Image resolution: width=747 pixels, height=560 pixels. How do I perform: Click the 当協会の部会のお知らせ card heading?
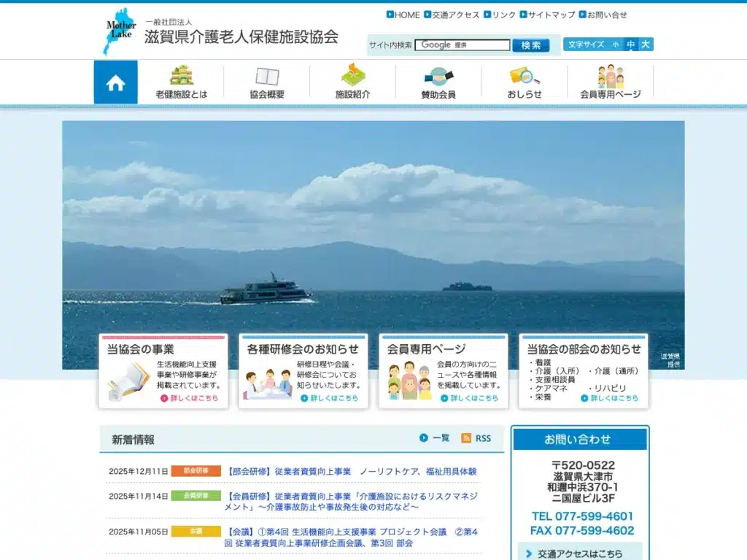tap(584, 349)
